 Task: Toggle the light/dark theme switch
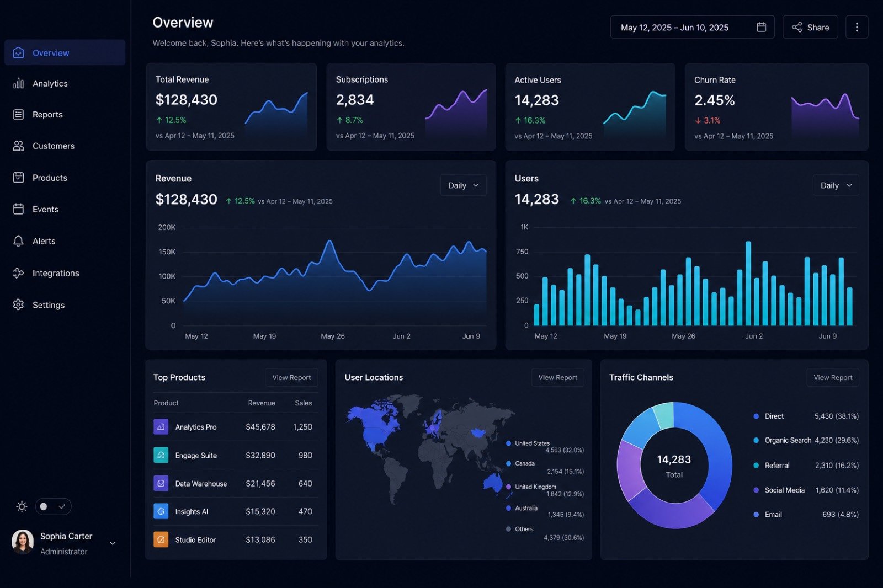click(53, 506)
